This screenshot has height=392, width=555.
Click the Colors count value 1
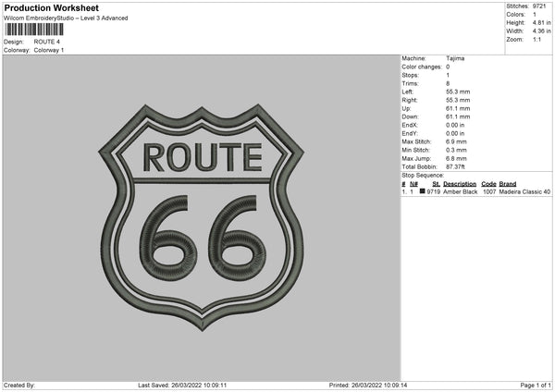pyautogui.click(x=535, y=15)
